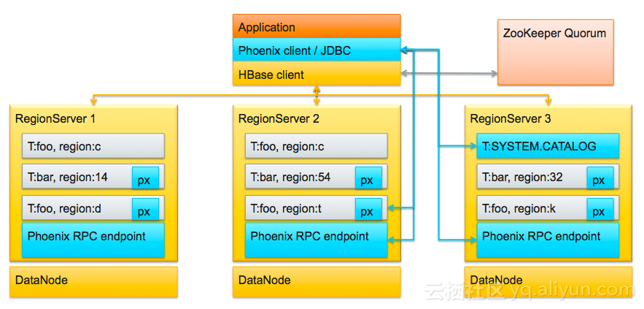Click the RegionServer 2 title
The height and width of the screenshot is (309, 644).
click(279, 118)
